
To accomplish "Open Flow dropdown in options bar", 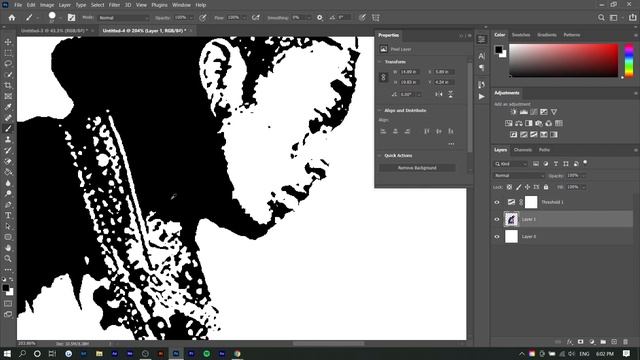I will [244, 18].
